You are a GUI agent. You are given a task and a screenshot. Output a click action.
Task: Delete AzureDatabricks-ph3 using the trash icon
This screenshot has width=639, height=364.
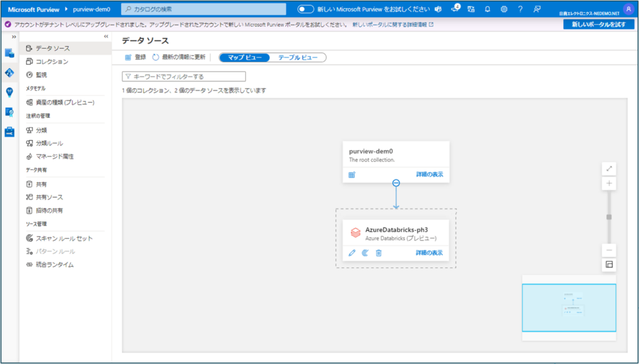pyautogui.click(x=379, y=253)
